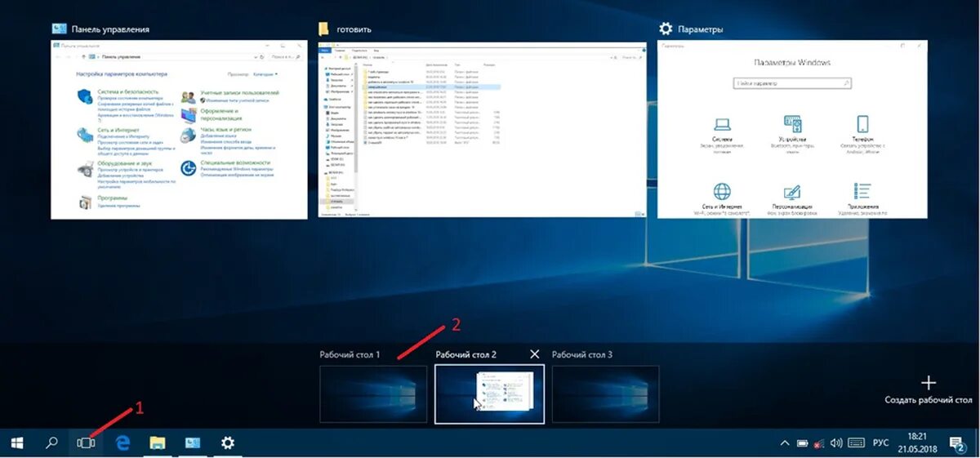This screenshot has width=980, height=458.
Task: Click Учетные записи пользователей in Control Panel preview
Action: tap(239, 93)
